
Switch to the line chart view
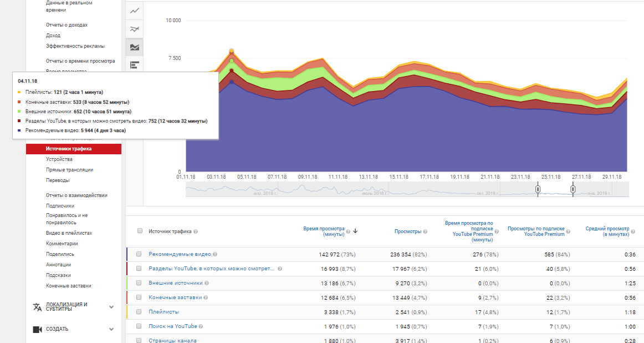(x=135, y=11)
